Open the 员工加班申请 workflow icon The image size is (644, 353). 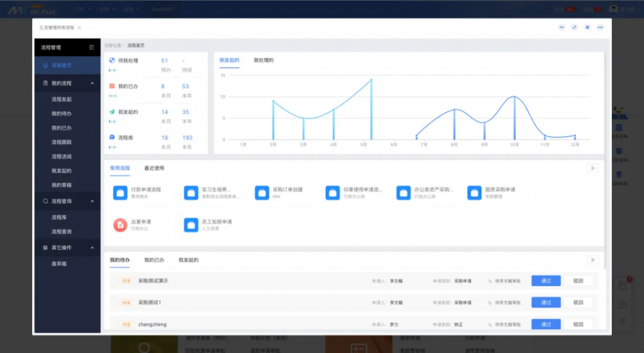click(x=191, y=225)
